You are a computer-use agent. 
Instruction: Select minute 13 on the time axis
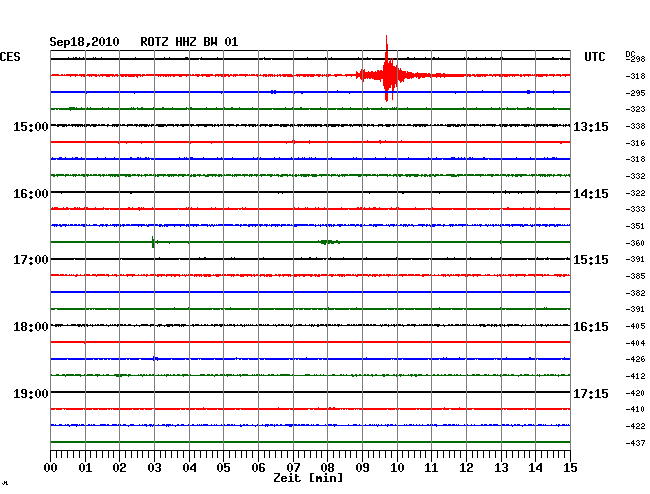pyautogui.click(x=501, y=467)
